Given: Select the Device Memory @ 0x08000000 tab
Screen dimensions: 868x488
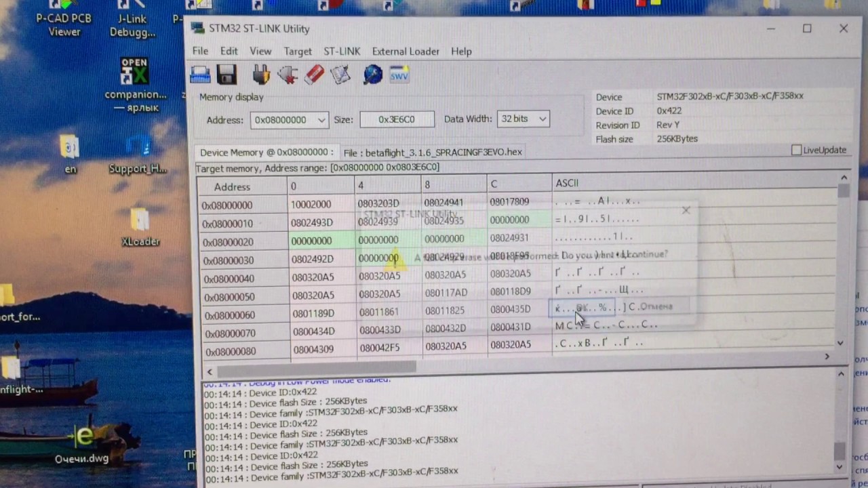Looking at the screenshot, I should [267, 152].
